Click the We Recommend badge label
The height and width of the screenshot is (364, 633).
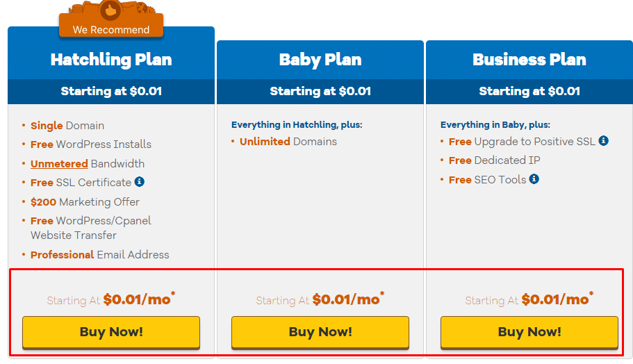coord(111,30)
